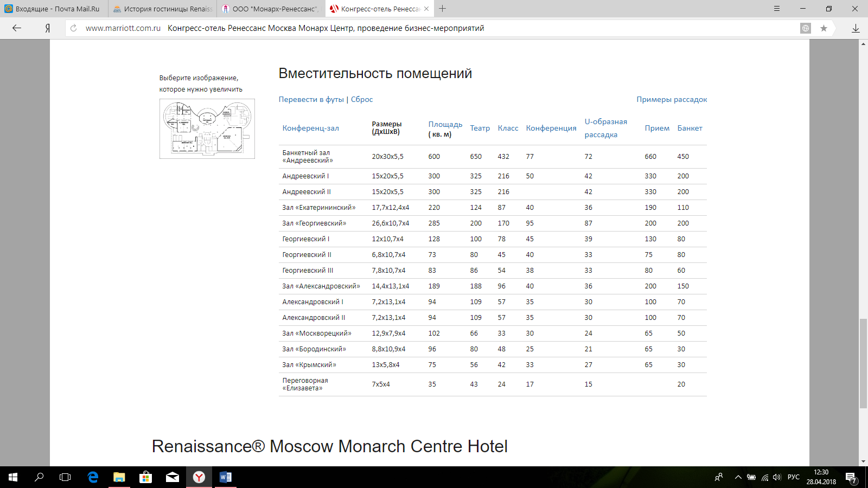Open the taskbar clock and calendar

point(821,477)
